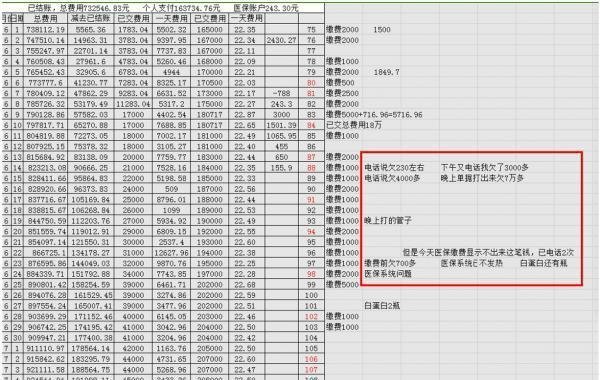Select the 晚上打的管子 note
Screen dimensions: 600x380
click(x=388, y=221)
